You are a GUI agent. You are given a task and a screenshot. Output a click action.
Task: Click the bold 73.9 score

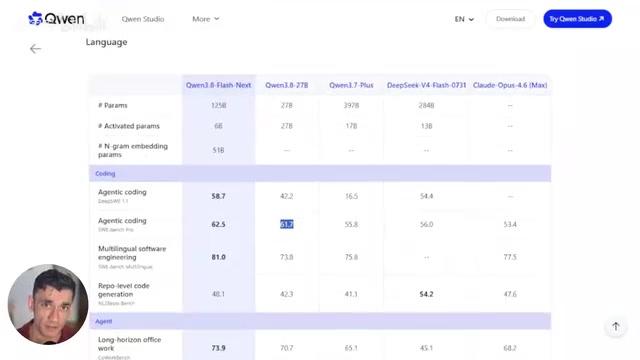218,348
